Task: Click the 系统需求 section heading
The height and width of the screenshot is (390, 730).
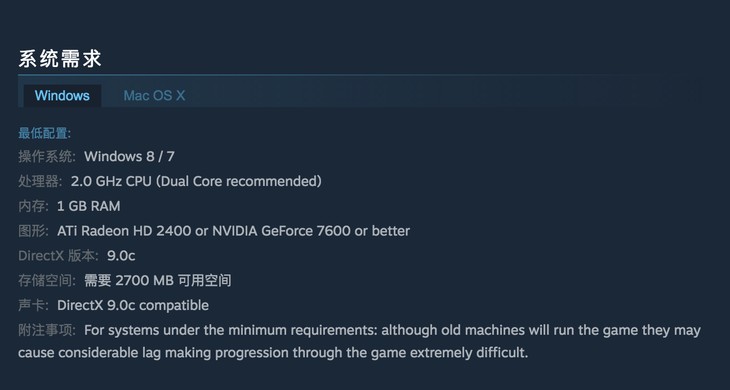Action: (60, 59)
